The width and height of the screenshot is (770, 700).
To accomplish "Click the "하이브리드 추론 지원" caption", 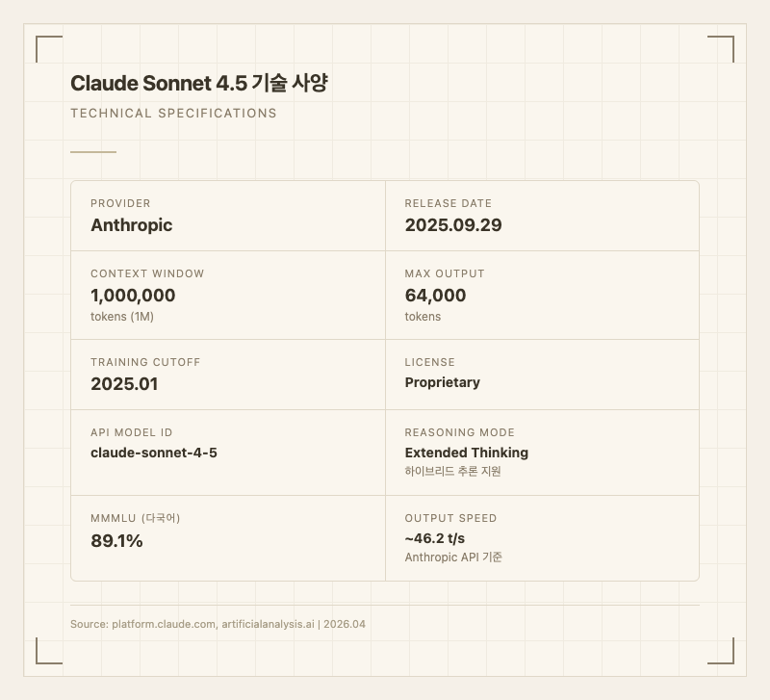I will [x=452, y=472].
